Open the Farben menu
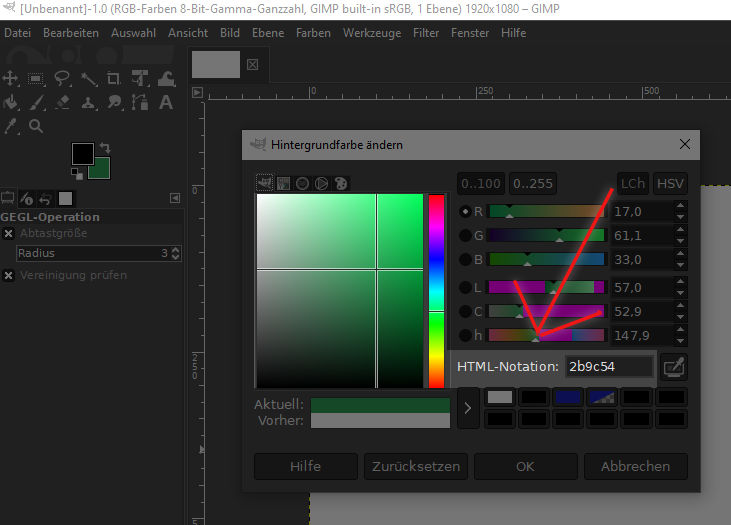 tap(313, 33)
